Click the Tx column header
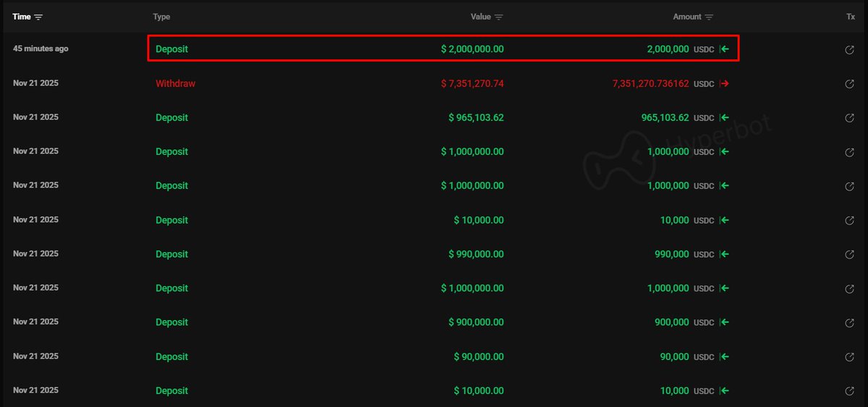868x407 pixels. (851, 17)
